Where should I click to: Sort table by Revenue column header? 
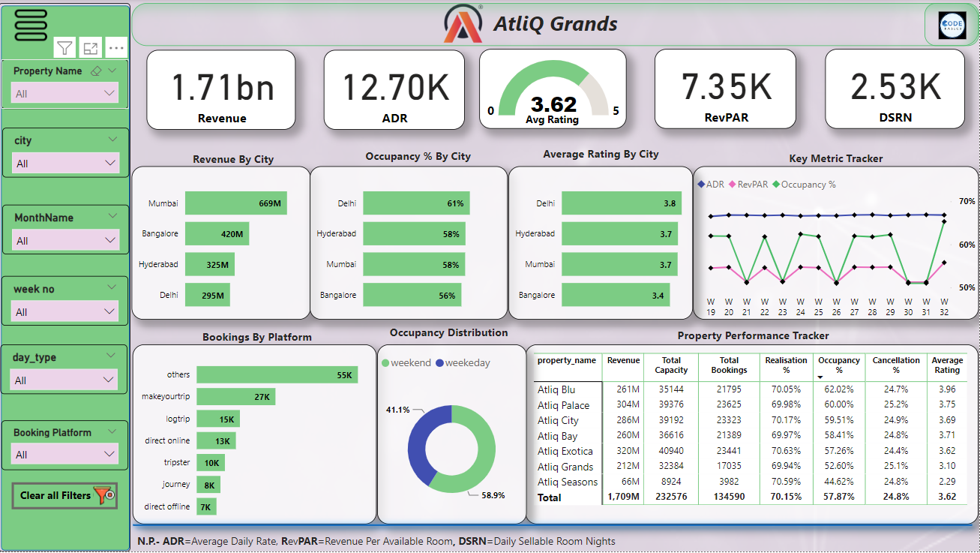(623, 360)
